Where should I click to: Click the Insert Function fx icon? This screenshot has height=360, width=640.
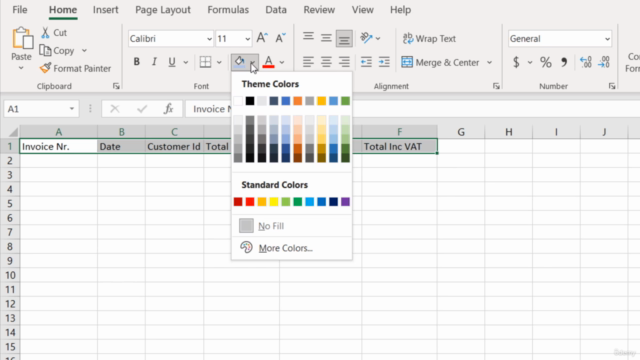click(x=168, y=109)
